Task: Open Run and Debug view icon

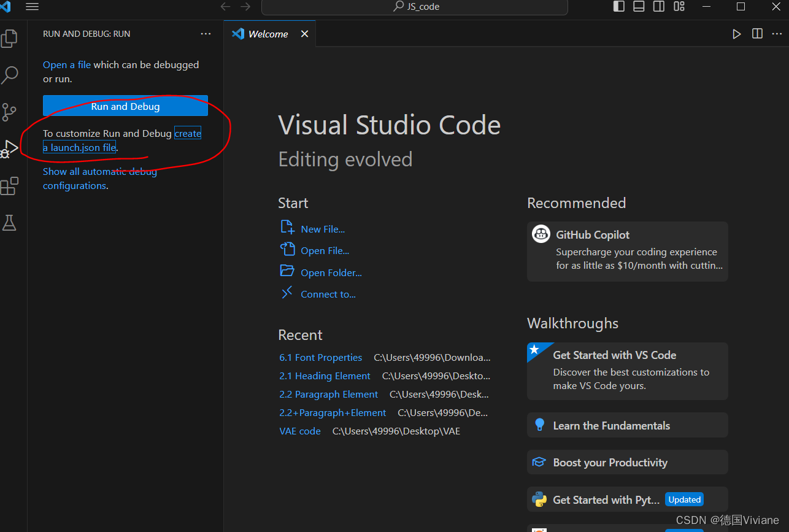Action: click(9, 148)
